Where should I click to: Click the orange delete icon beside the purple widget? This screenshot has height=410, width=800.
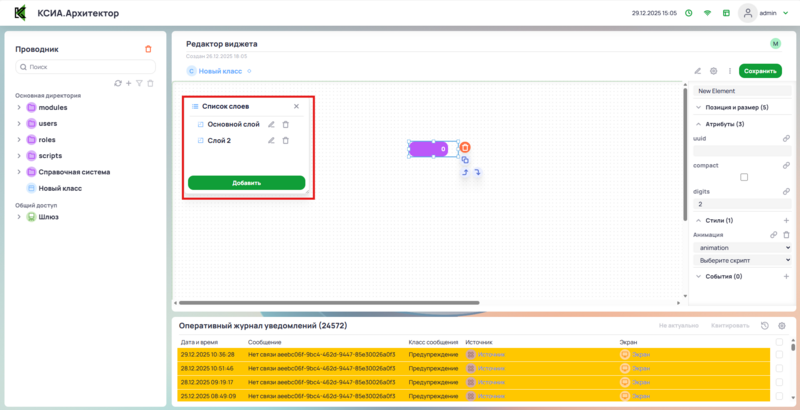point(466,148)
